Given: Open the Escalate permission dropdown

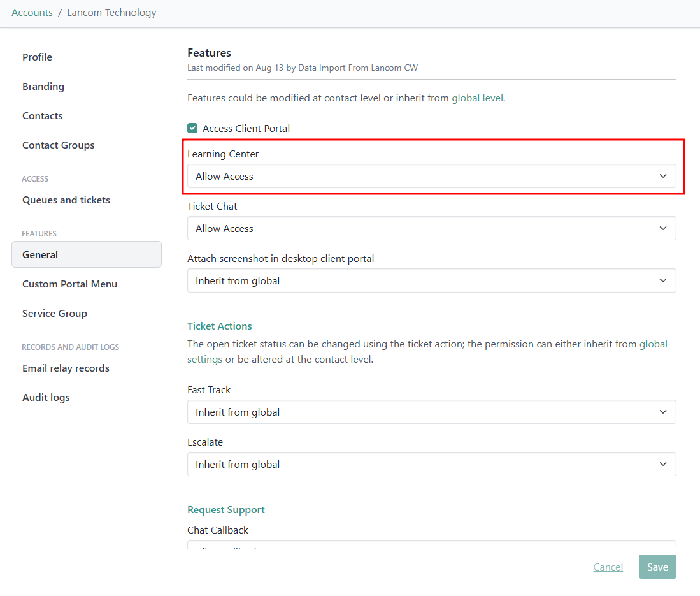Looking at the screenshot, I should (431, 464).
